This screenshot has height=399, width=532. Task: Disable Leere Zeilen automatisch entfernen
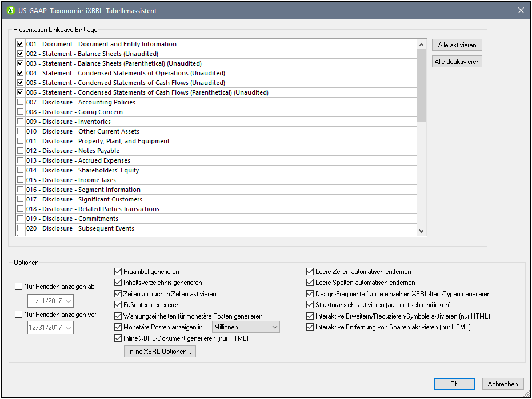310,272
